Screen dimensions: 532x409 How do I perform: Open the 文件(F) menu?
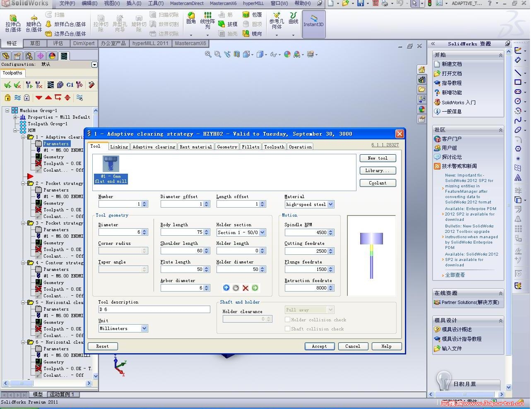coord(67,3)
